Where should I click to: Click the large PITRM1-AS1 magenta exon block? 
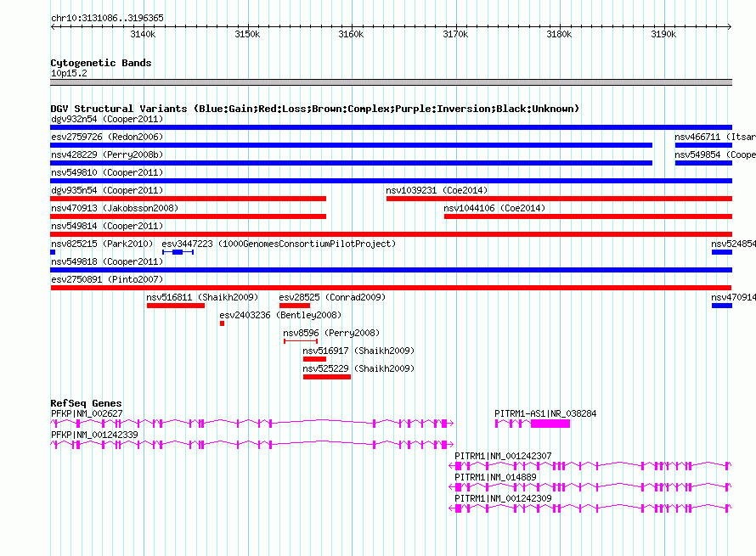(550, 424)
